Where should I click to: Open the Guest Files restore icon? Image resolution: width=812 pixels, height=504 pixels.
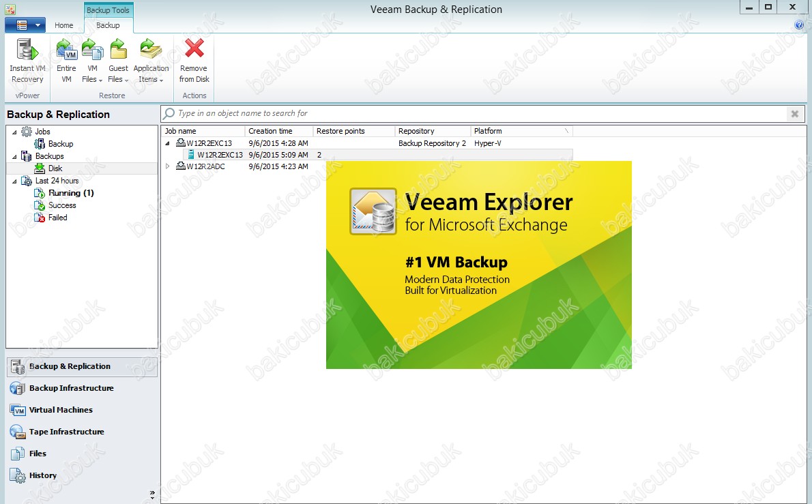pos(118,50)
